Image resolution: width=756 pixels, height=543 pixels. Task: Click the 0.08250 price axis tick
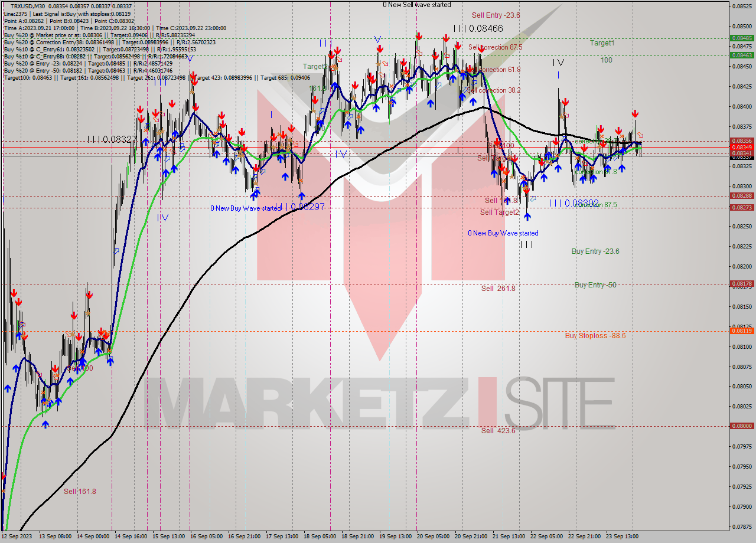coord(742,226)
